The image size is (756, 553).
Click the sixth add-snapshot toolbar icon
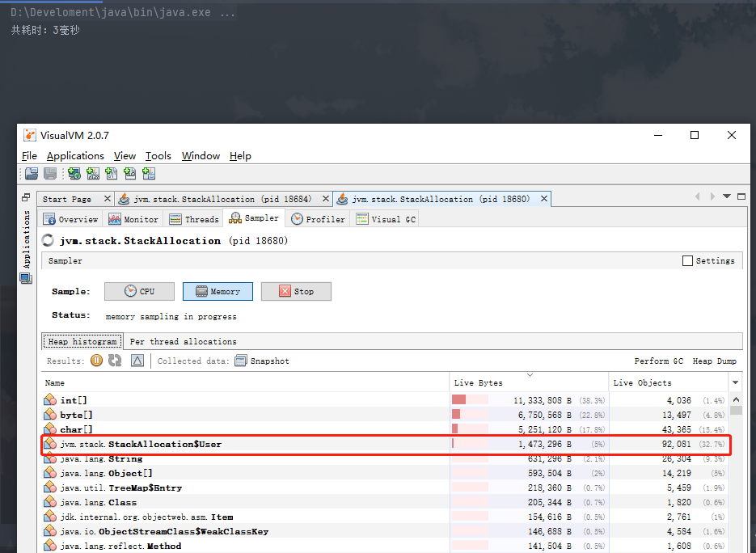tap(129, 174)
